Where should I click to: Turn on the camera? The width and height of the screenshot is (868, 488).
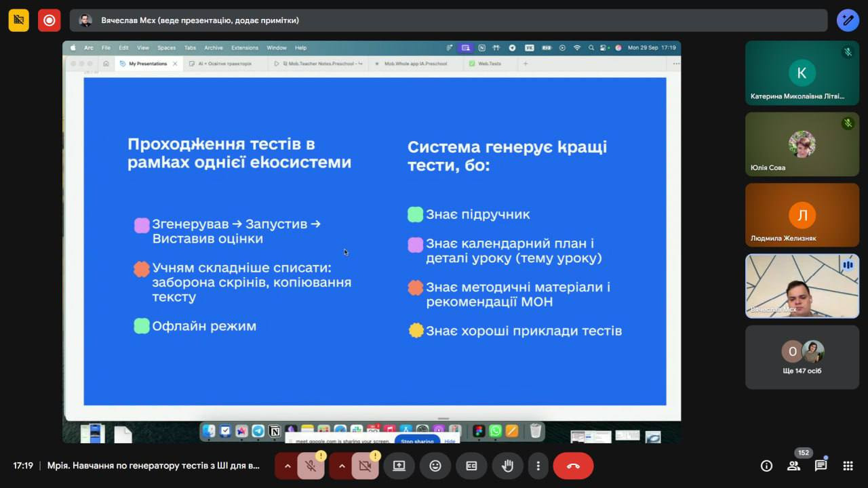366,466
